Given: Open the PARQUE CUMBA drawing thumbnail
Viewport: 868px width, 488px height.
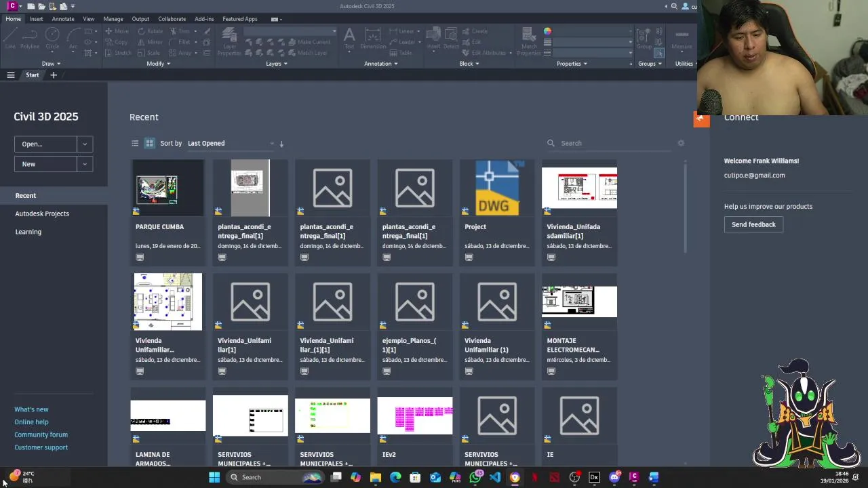Looking at the screenshot, I should pyautogui.click(x=167, y=188).
